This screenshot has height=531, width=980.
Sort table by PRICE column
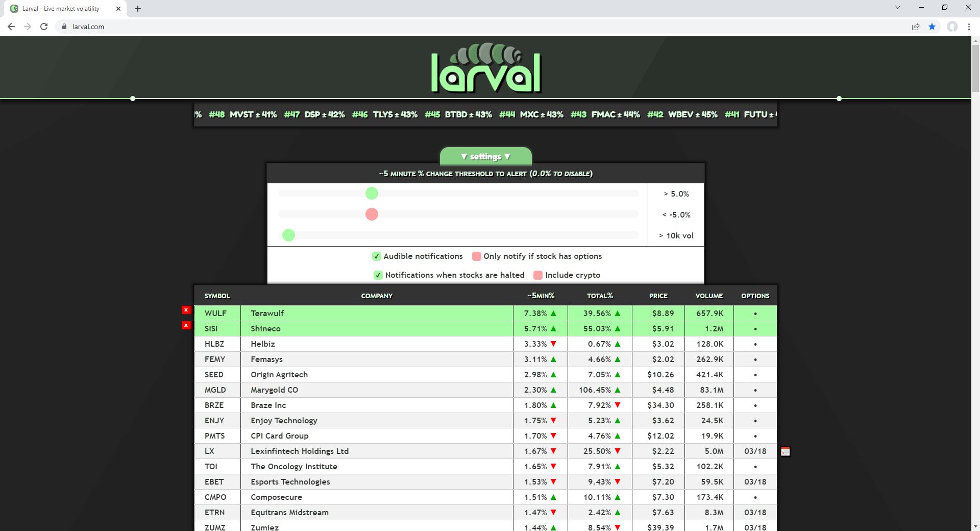coord(658,296)
